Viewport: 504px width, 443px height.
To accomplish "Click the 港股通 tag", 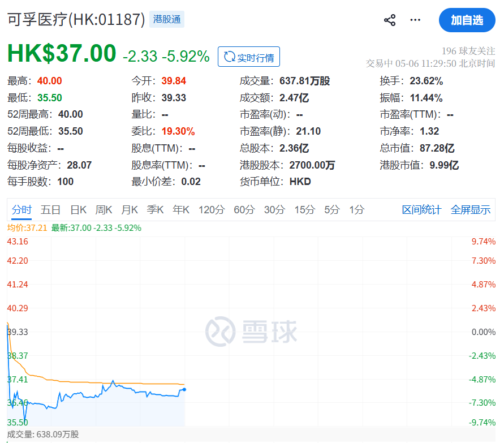I will pyautogui.click(x=167, y=19).
